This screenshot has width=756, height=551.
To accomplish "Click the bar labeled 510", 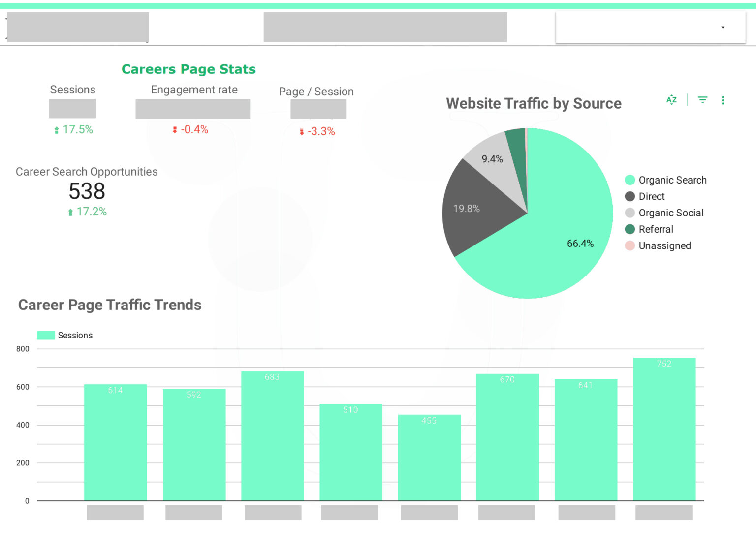I will tap(351, 453).
